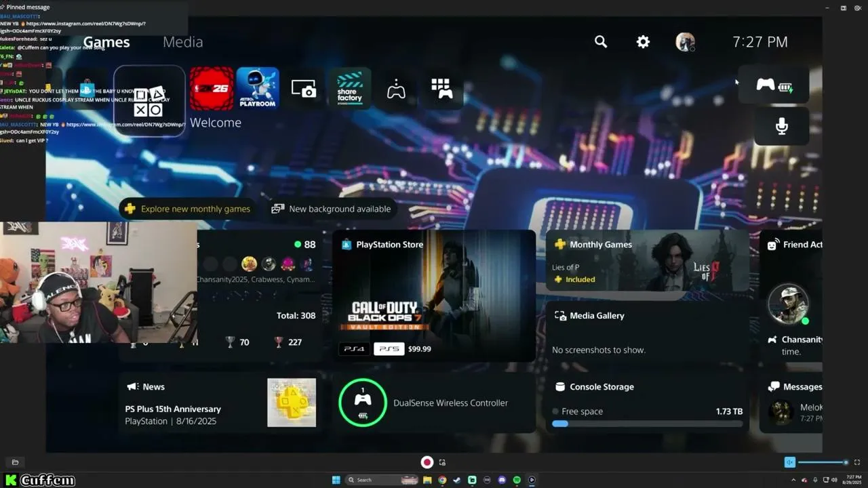
Task: Open the Media Gallery camera tile
Action: pos(304,88)
